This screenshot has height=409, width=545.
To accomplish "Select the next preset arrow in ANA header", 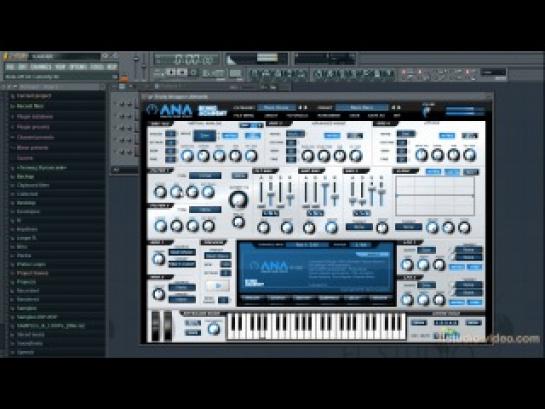I will click(x=399, y=108).
